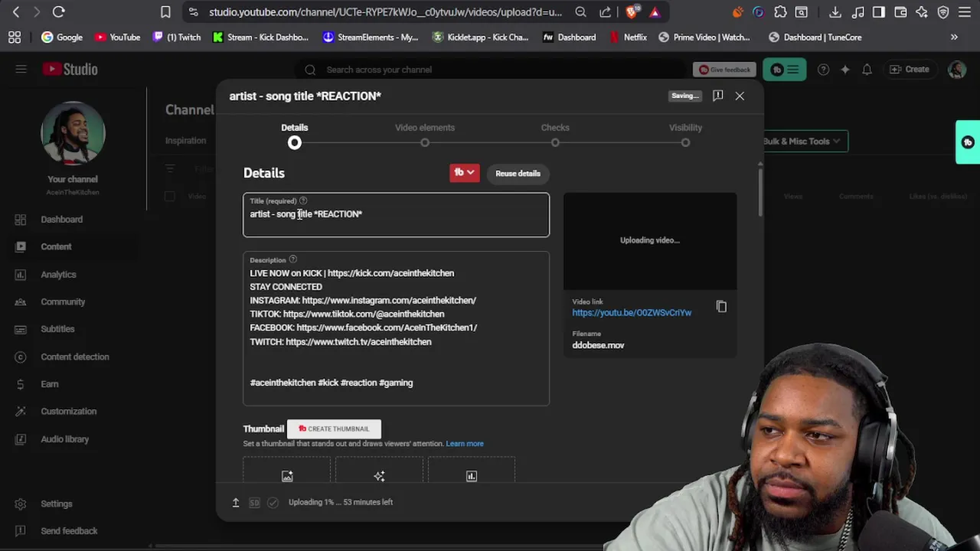Screen dimensions: 980x551
Task: Open the Brave Wallet icon
Action: (x=900, y=11)
